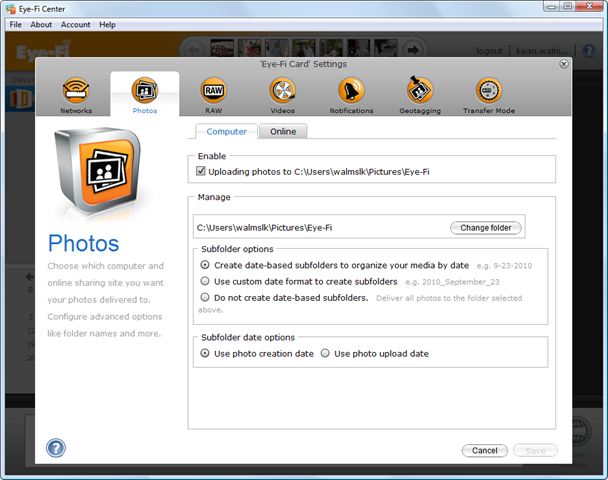
Task: Open the Geotagging settings icon
Action: (x=420, y=92)
